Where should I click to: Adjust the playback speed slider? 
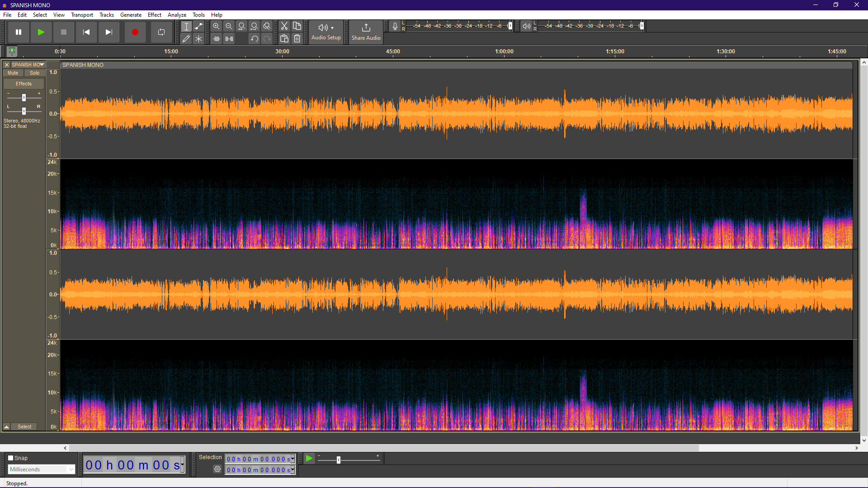coord(339,460)
